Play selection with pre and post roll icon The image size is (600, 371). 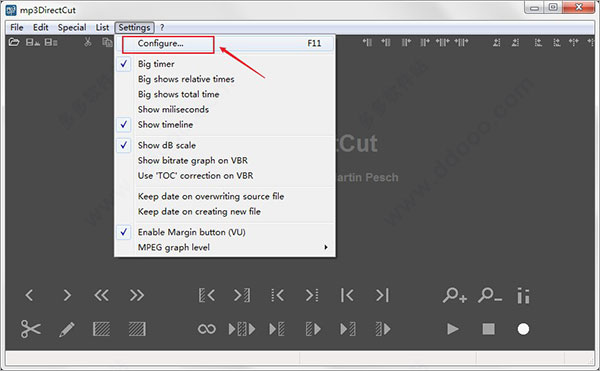242,329
